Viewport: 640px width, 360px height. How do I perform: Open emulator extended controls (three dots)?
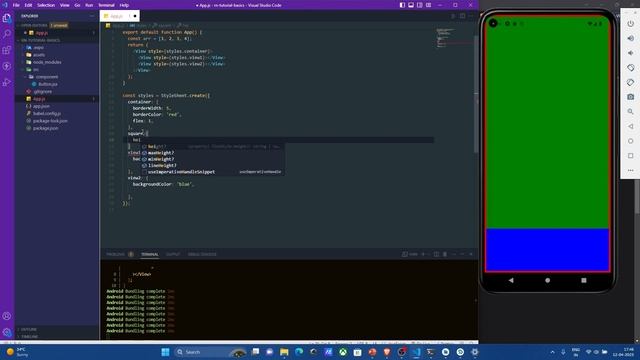click(631, 170)
